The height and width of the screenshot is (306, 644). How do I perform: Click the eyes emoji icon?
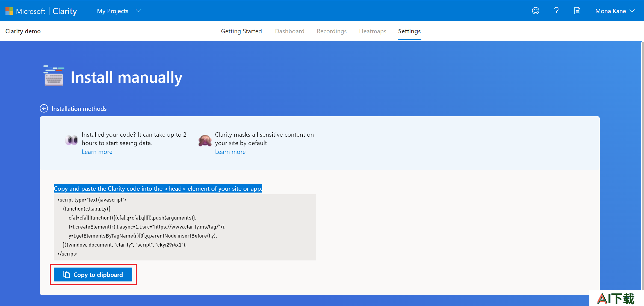tap(72, 140)
